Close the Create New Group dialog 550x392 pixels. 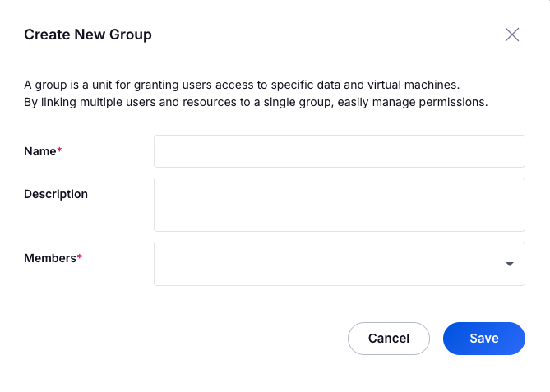tap(512, 35)
